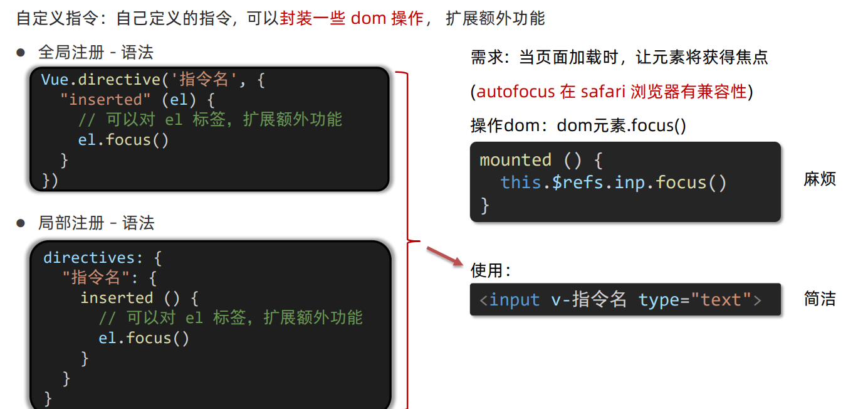Click the red autofocus safari compatibility note
The image size is (868, 409).
point(612,92)
